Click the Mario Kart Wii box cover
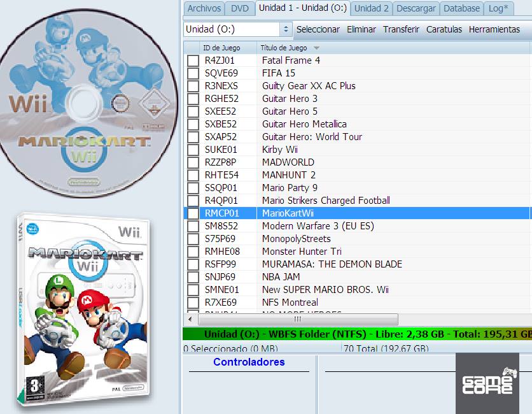Viewport: 532px width, 414px height. [83, 309]
